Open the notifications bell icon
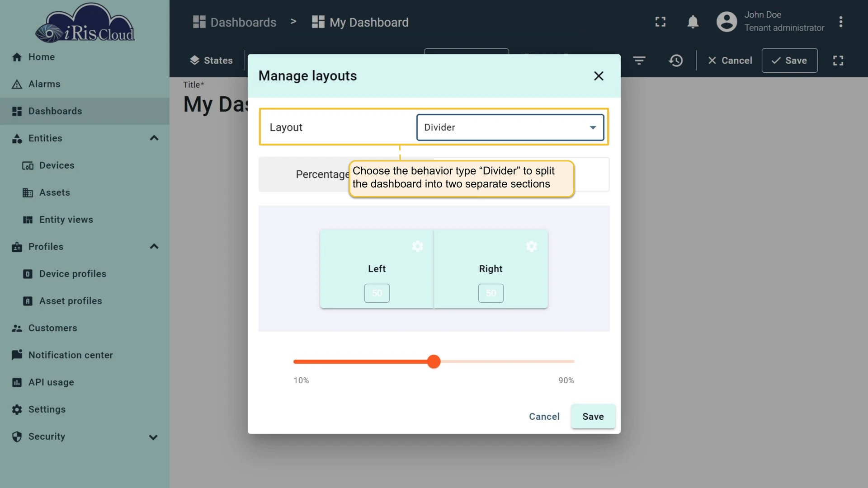Image resolution: width=868 pixels, height=488 pixels. click(x=693, y=22)
